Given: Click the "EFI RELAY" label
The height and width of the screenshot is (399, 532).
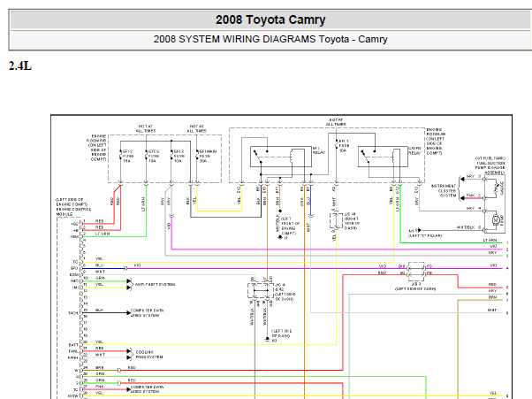Looking at the screenshot, I should tap(319, 150).
